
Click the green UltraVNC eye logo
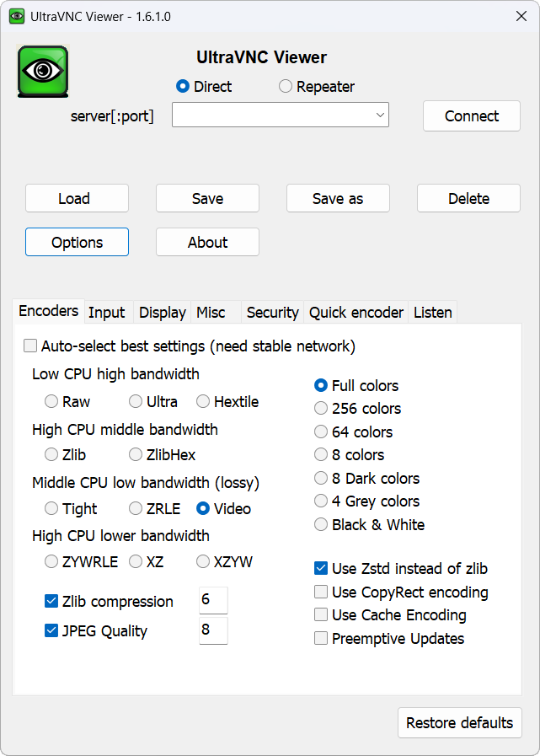(x=43, y=72)
